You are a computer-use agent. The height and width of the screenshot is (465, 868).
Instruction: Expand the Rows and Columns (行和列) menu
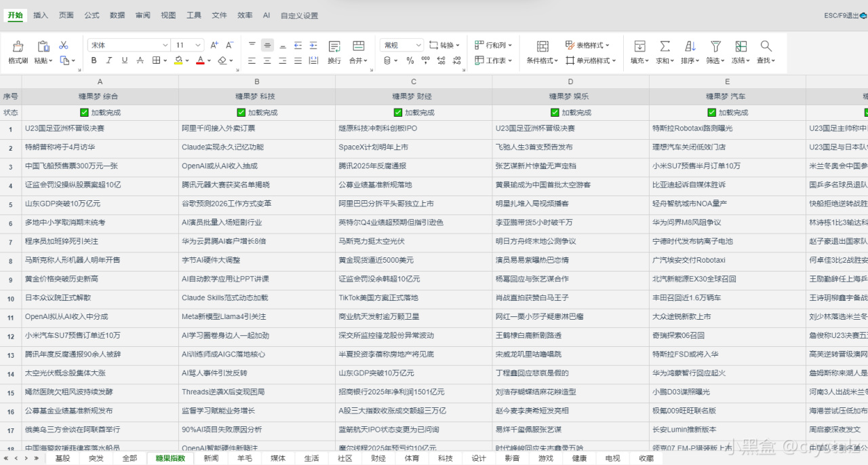point(492,45)
